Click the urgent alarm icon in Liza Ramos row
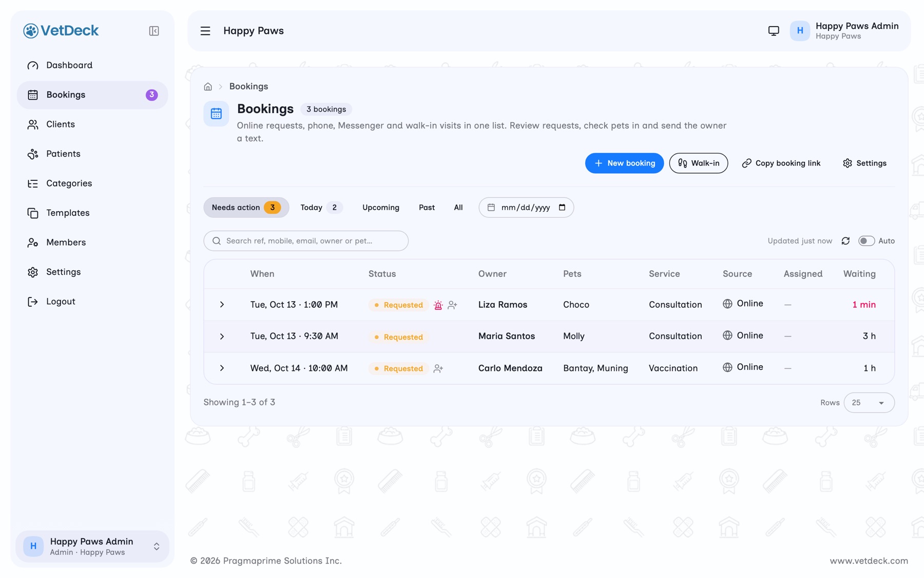Viewport: 924px width, 578px height. 438,305
